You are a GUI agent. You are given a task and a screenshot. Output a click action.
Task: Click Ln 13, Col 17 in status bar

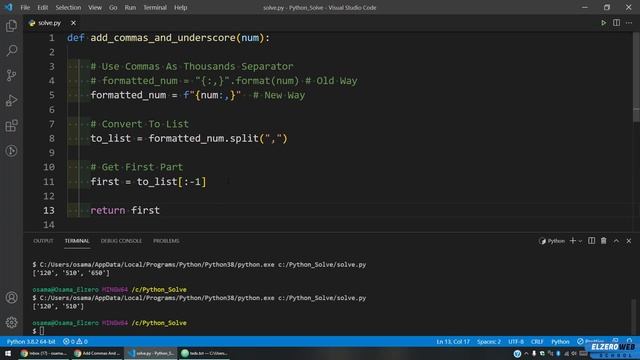[x=453, y=342]
